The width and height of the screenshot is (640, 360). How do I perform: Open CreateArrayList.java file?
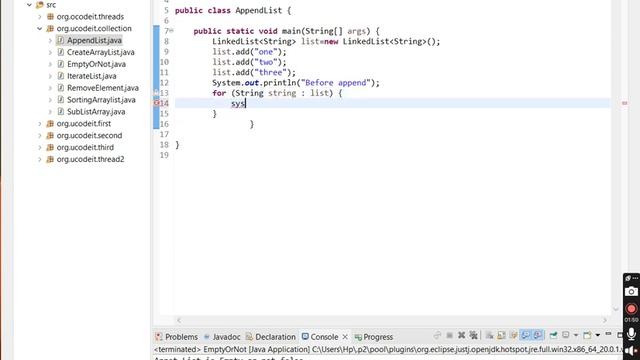(x=100, y=52)
